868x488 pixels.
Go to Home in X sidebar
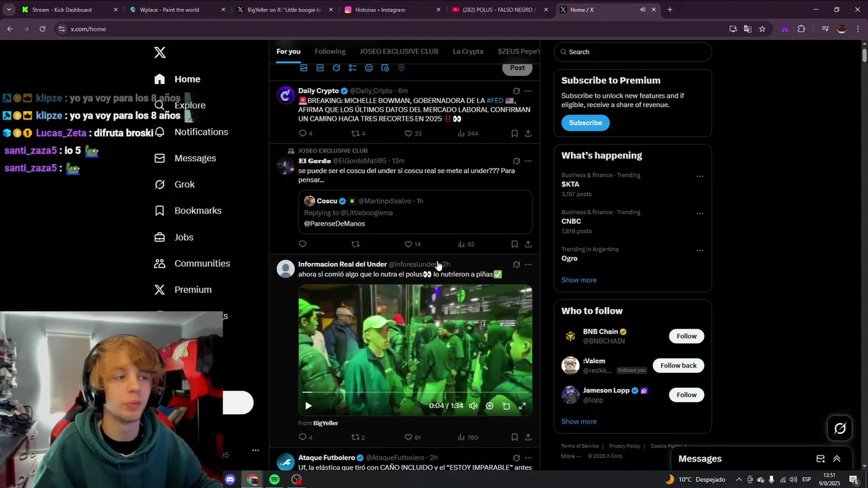(177, 79)
